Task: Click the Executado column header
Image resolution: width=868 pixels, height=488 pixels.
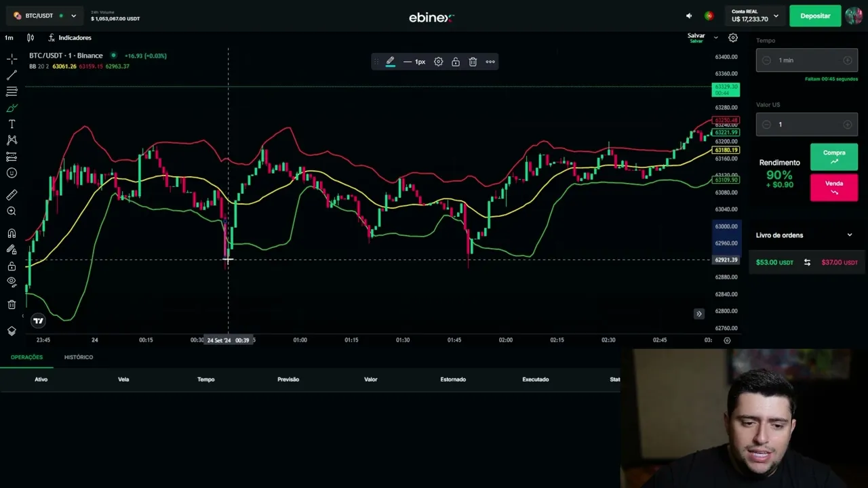Action: (x=536, y=380)
